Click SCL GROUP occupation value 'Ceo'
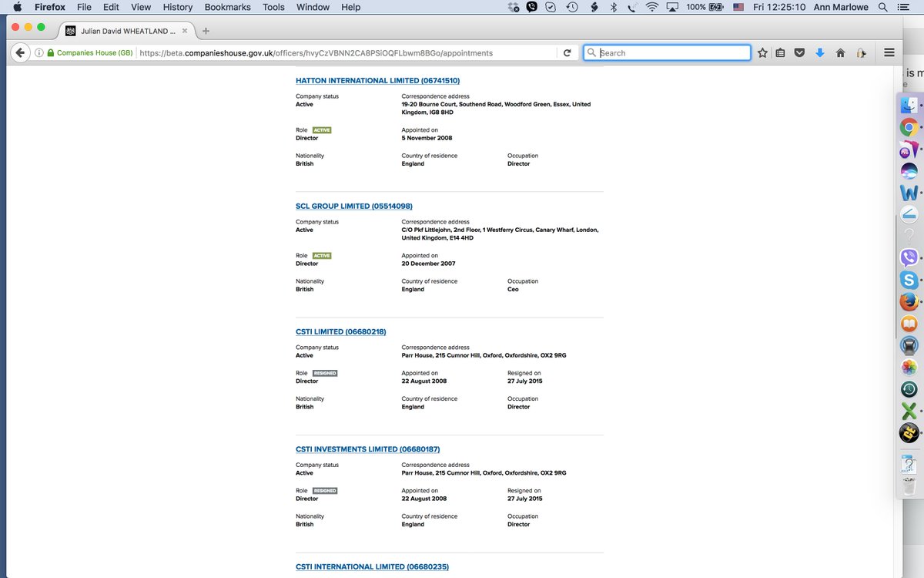The height and width of the screenshot is (578, 924). (x=513, y=289)
